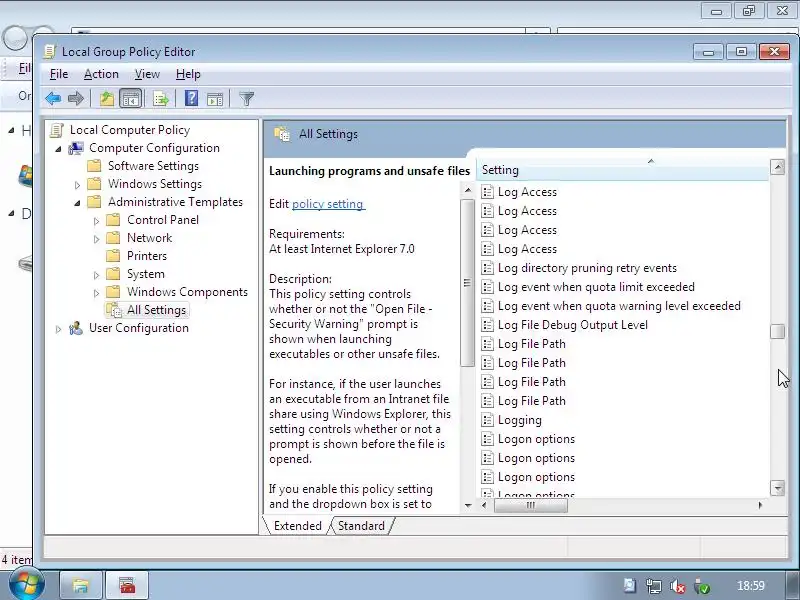Image resolution: width=800 pixels, height=600 pixels.
Task: Click the Local Computer Policy scroll icon
Action: 57,130
